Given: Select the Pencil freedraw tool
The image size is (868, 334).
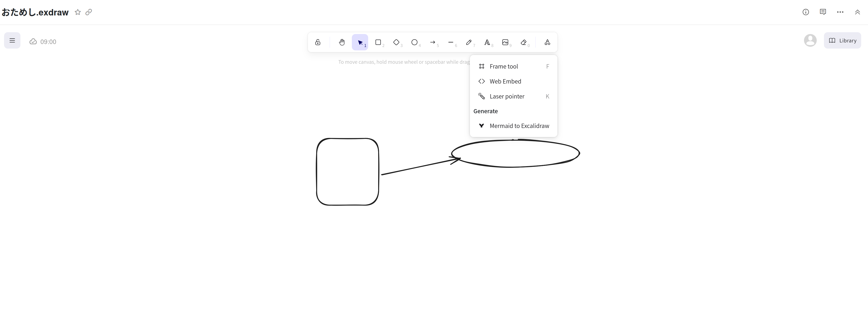Looking at the screenshot, I should tap(469, 42).
